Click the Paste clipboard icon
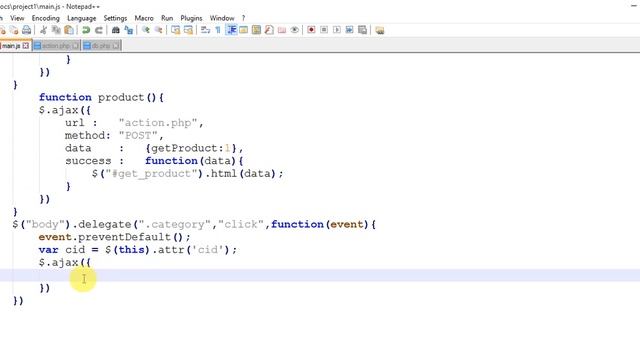Image resolution: width=640 pixels, height=360 pixels. coord(69,30)
